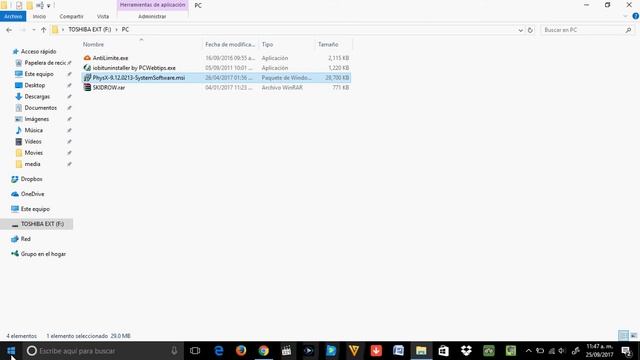Open Dropbox in navigation pane
This screenshot has width=640, height=360.
tap(31, 179)
